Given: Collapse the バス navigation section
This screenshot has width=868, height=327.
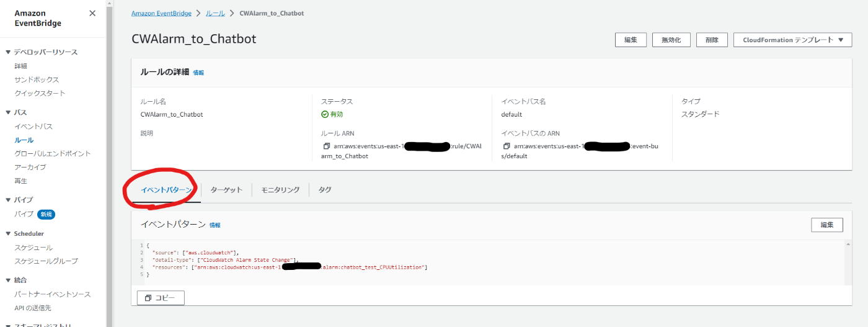Looking at the screenshot, I should (7, 112).
